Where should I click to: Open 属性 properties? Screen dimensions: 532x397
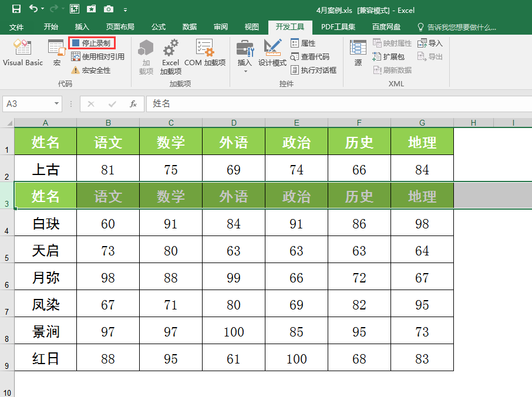click(304, 43)
